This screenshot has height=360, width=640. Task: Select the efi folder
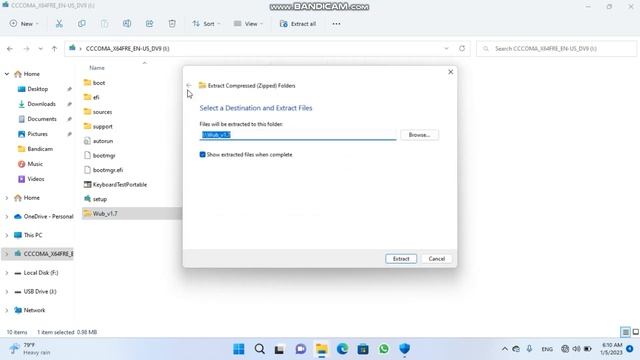tap(96, 97)
